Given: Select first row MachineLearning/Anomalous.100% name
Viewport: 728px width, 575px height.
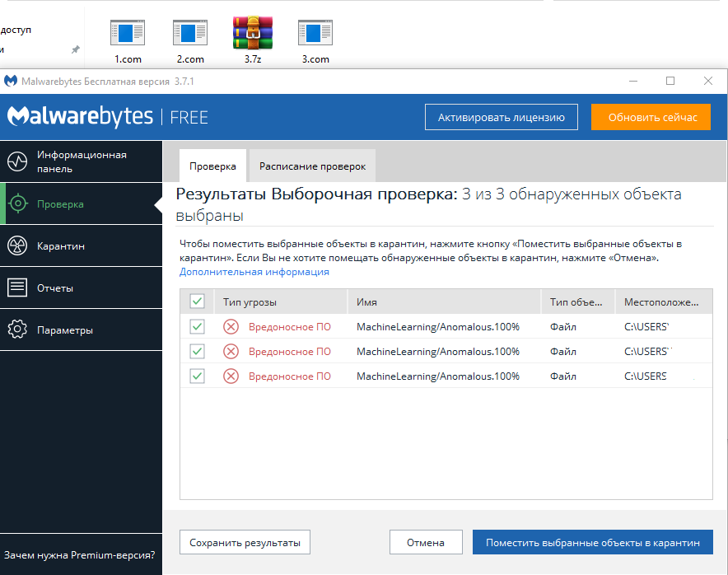Looking at the screenshot, I should 438,327.
